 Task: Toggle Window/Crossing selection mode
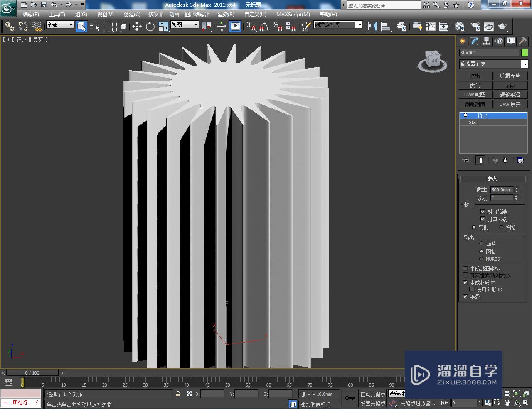[121, 27]
